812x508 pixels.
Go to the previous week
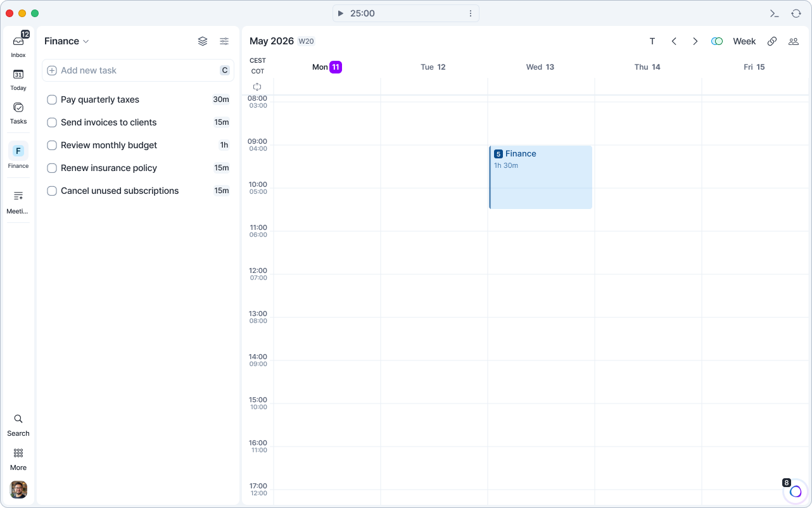pyautogui.click(x=674, y=41)
